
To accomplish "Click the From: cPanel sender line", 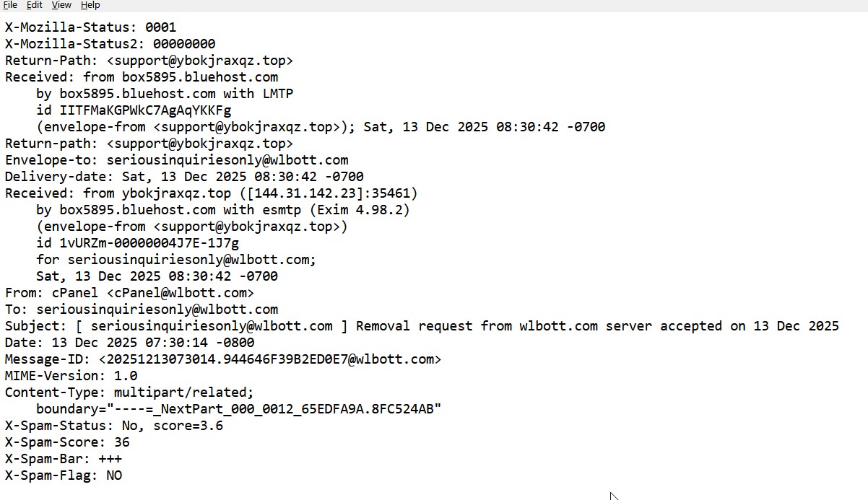I will point(129,293).
